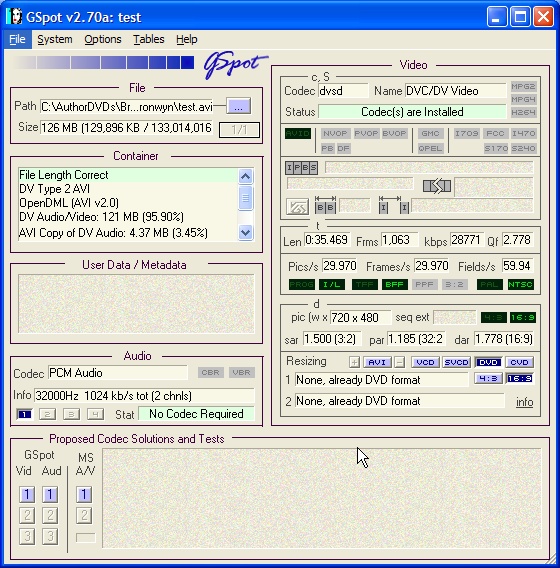Open the Options menu
This screenshot has height=568, width=560.
point(103,39)
